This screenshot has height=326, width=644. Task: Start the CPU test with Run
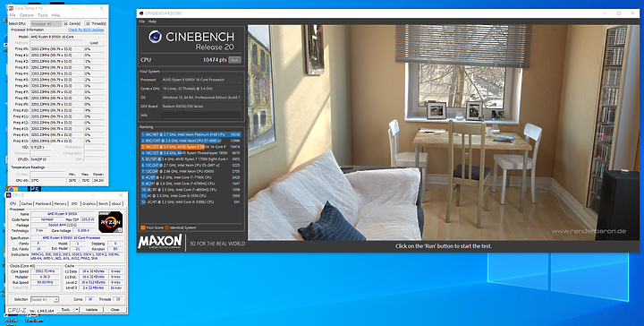[234, 60]
